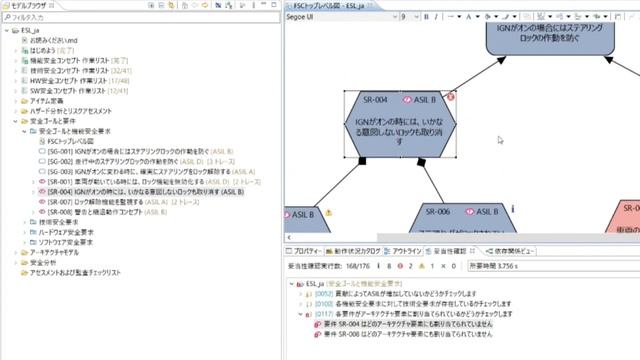Switch to the プロパティー tab
Screen dimensions: 640x360
click(304, 251)
